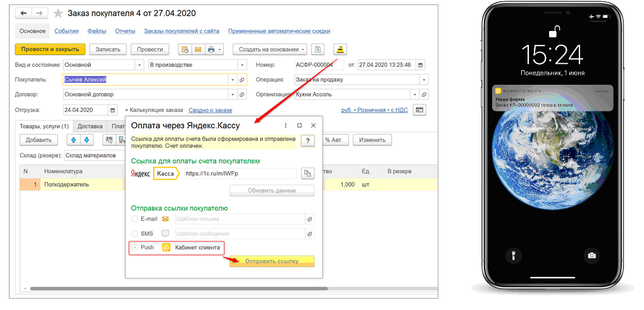Viewport: 644px width, 310px height.
Task: Open the Сводно о заказе link
Action: (x=210, y=110)
